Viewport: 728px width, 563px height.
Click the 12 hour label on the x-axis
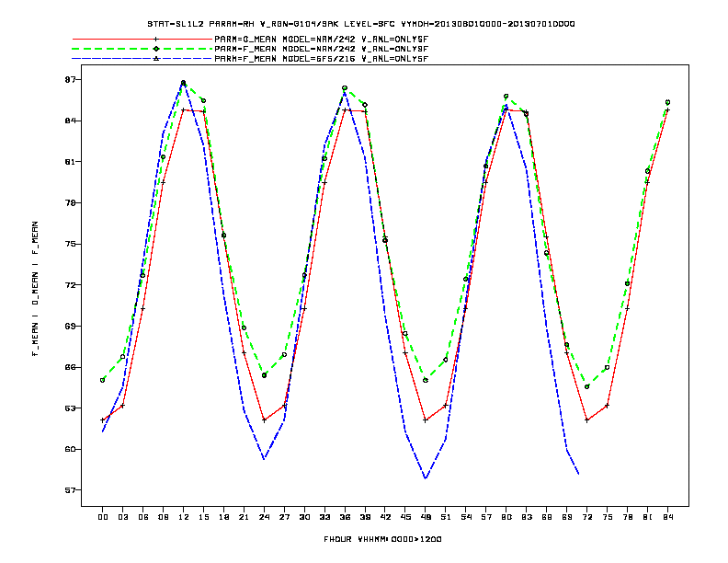click(184, 517)
